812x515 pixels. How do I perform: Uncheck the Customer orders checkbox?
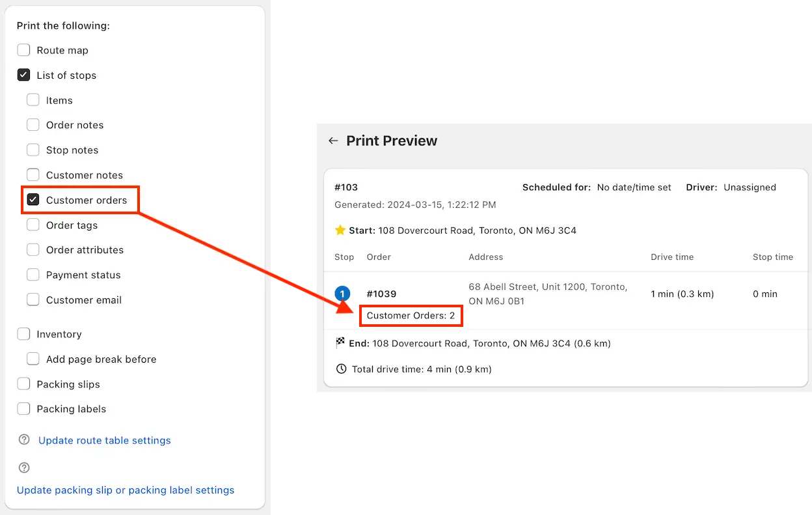coord(33,200)
